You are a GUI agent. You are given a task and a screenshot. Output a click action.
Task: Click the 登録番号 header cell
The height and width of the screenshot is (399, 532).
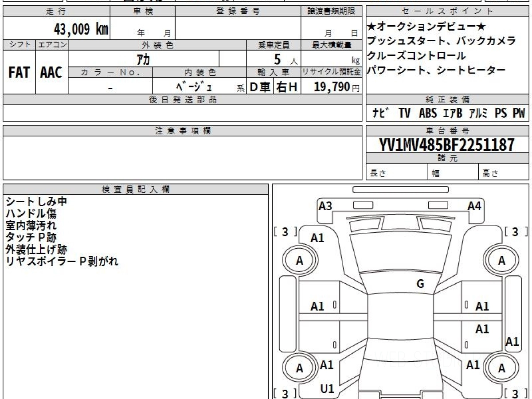point(238,12)
